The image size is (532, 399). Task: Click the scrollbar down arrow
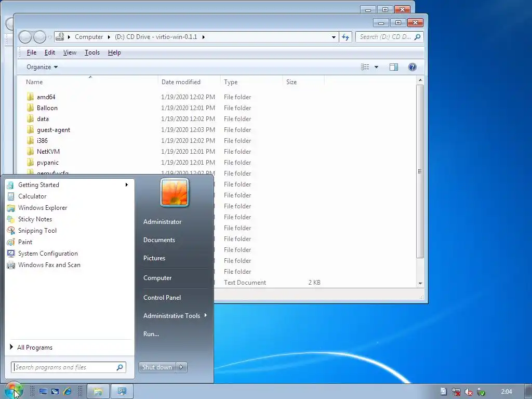(420, 283)
